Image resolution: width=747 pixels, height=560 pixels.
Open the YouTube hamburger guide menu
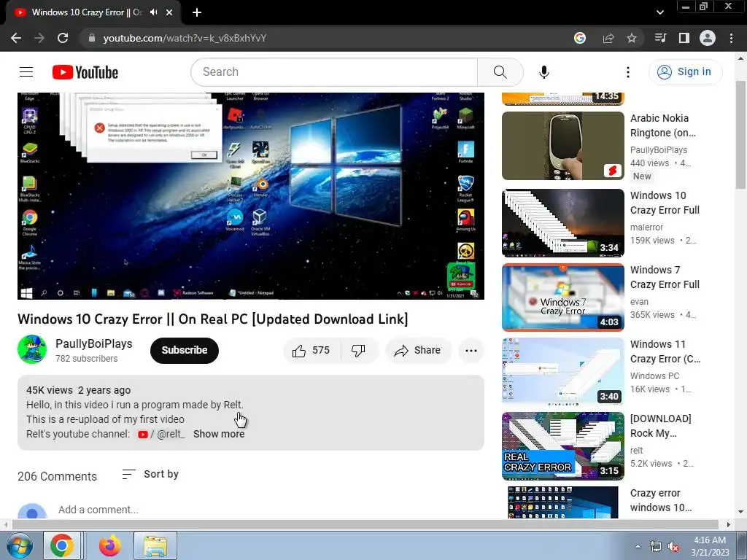point(26,72)
